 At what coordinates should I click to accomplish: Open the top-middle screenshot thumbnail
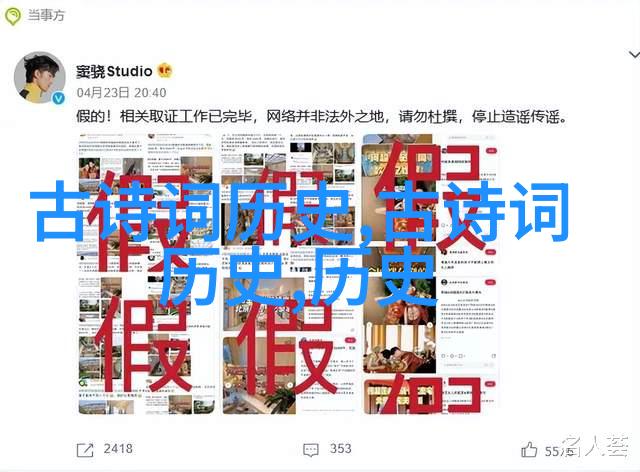coord(288,203)
